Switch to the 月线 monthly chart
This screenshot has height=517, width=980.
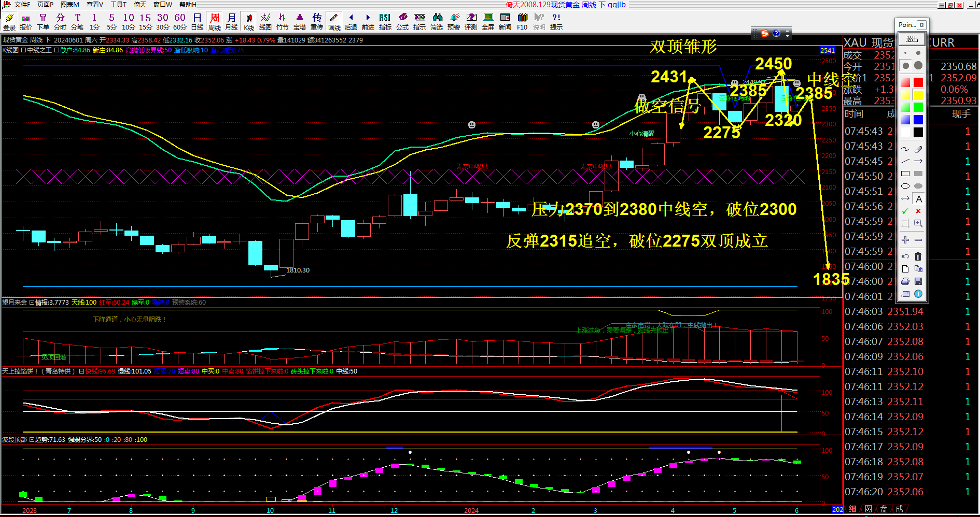pyautogui.click(x=231, y=22)
